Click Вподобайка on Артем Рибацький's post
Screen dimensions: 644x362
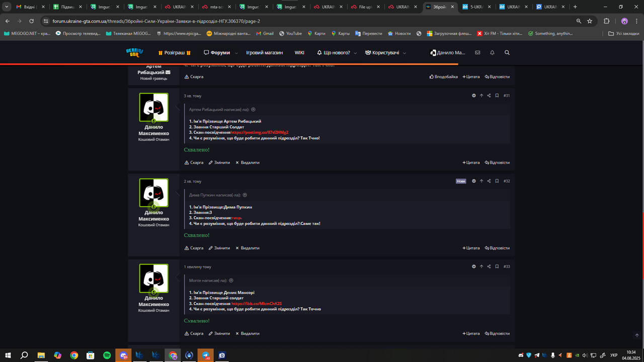pos(444,77)
